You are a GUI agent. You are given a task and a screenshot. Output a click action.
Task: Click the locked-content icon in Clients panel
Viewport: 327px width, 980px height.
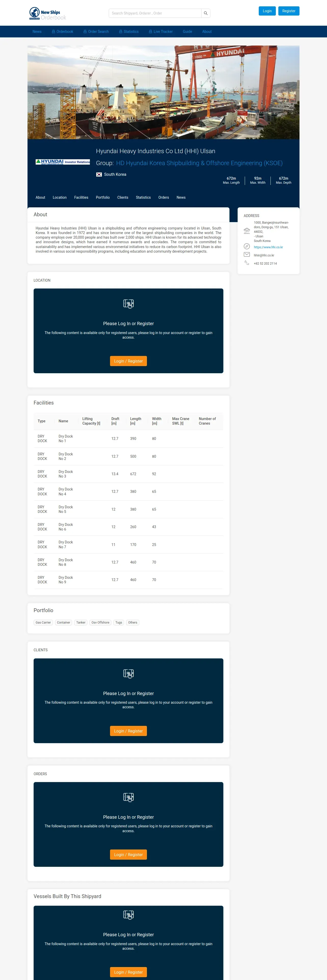pos(128,673)
